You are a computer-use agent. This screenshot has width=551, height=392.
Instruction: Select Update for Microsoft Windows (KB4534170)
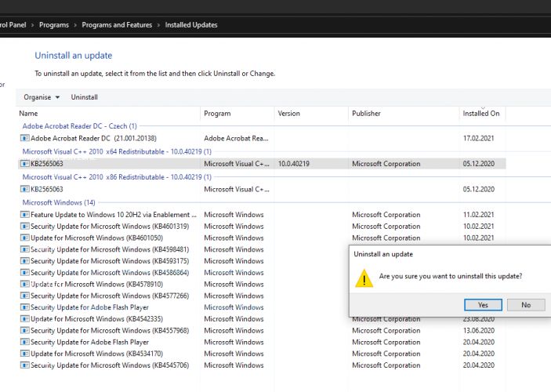point(262,354)
